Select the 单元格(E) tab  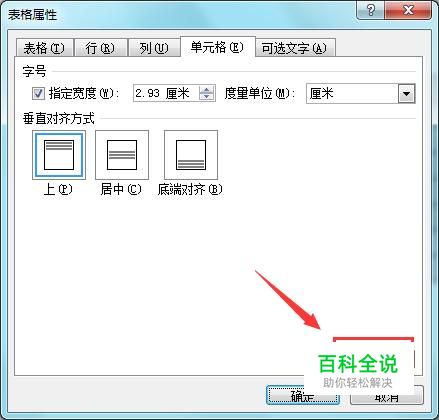217,47
